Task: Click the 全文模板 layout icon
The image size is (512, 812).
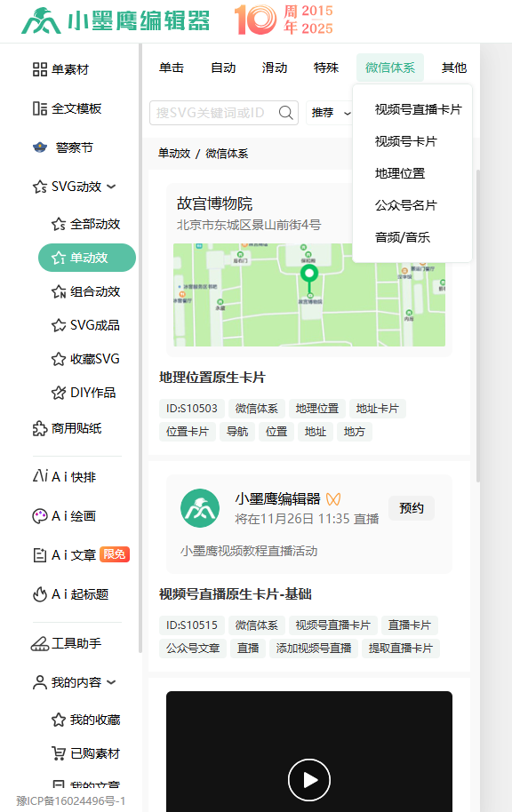Action: (x=40, y=108)
